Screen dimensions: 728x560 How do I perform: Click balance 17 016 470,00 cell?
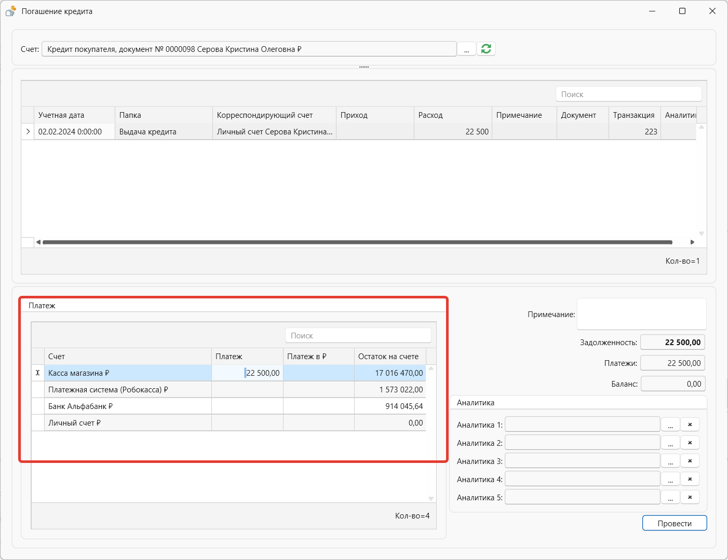(x=390, y=373)
